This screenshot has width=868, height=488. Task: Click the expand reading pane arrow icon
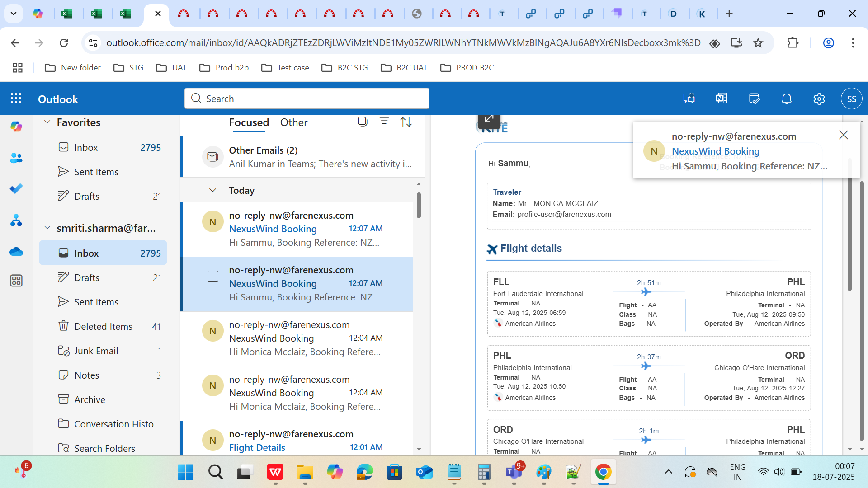tap(489, 119)
